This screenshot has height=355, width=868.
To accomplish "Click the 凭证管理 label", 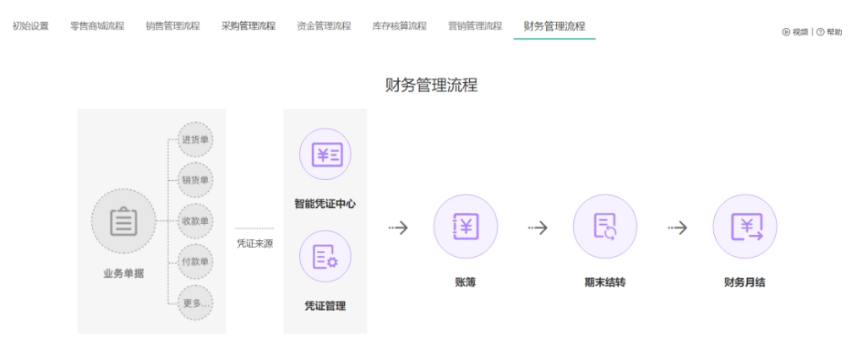I will [x=325, y=306].
